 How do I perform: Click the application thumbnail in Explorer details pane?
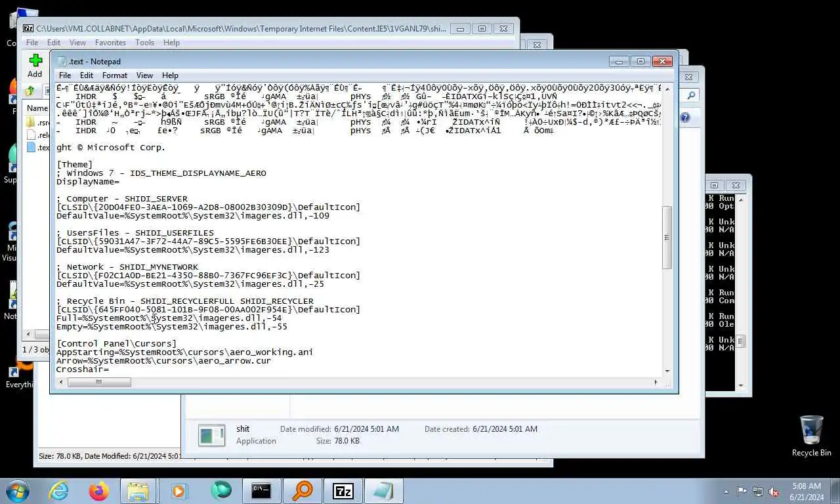(x=212, y=435)
